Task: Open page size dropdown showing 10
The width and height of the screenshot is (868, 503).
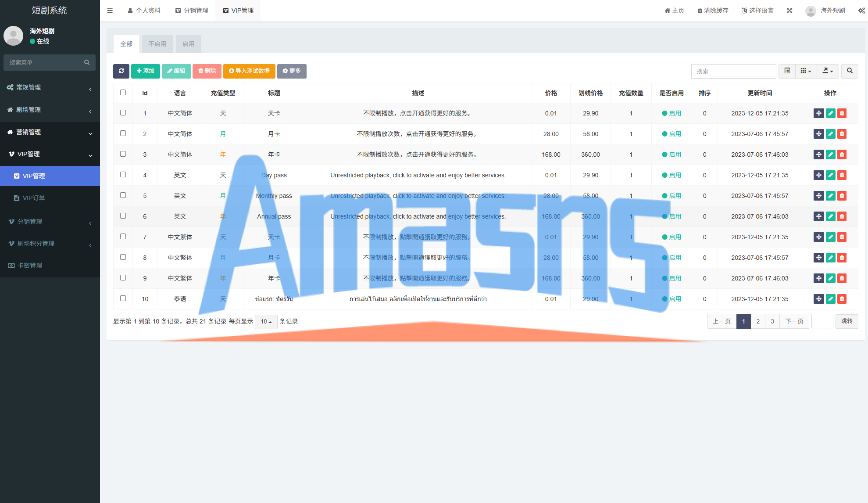Action: point(266,322)
